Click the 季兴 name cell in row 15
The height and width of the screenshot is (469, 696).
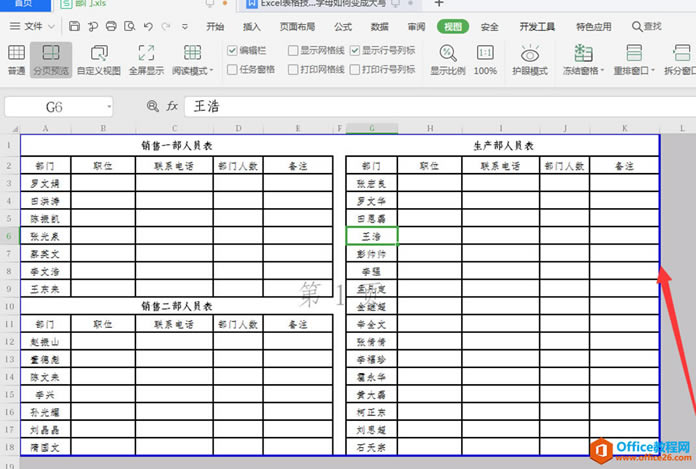[x=45, y=394]
